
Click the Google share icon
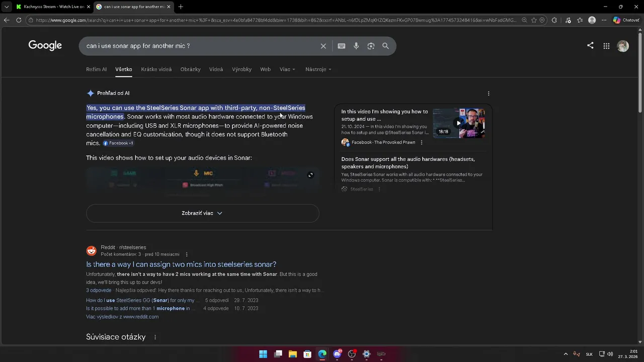pyautogui.click(x=590, y=45)
